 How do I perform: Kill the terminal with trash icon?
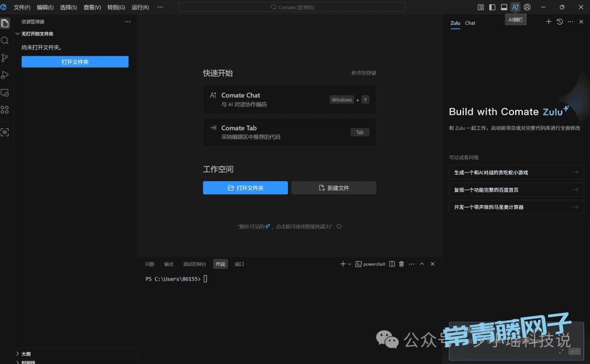402,264
